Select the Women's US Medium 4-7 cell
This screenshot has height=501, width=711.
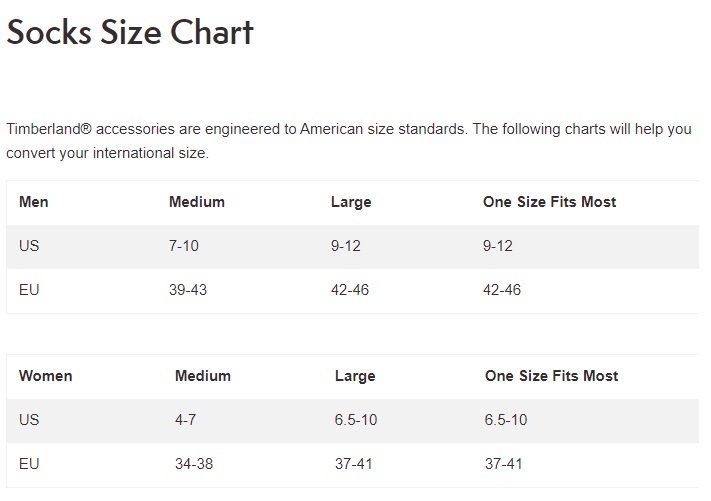coord(186,420)
